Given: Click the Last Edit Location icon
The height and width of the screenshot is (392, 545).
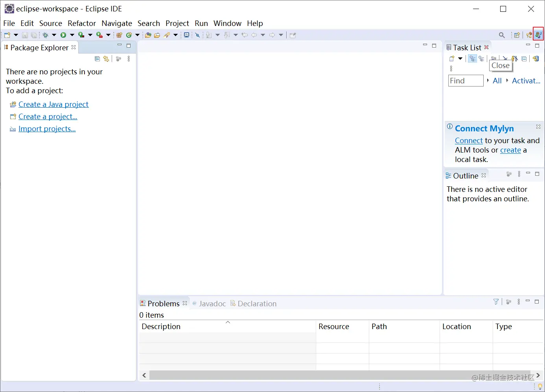Looking at the screenshot, I should point(245,35).
